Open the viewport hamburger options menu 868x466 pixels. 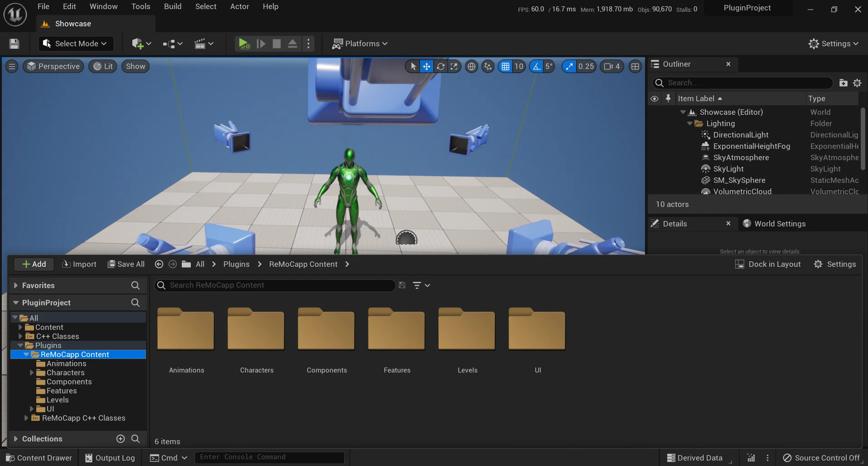coord(12,66)
